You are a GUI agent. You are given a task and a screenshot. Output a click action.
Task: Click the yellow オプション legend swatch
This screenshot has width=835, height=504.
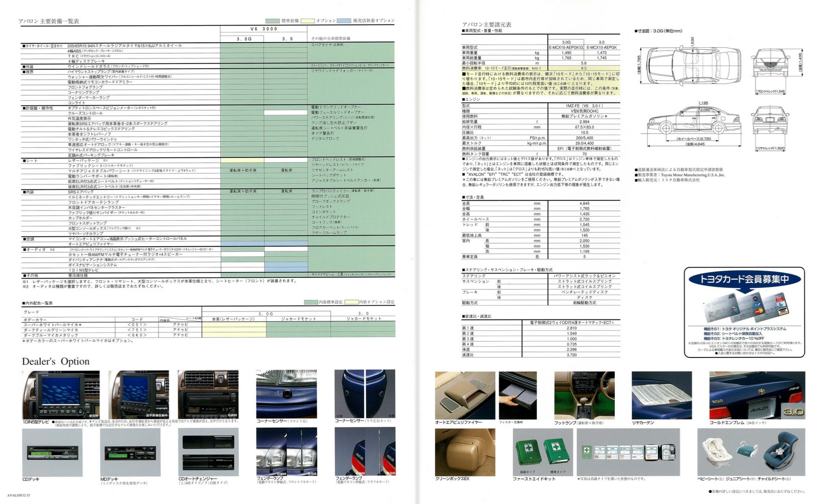[307, 21]
